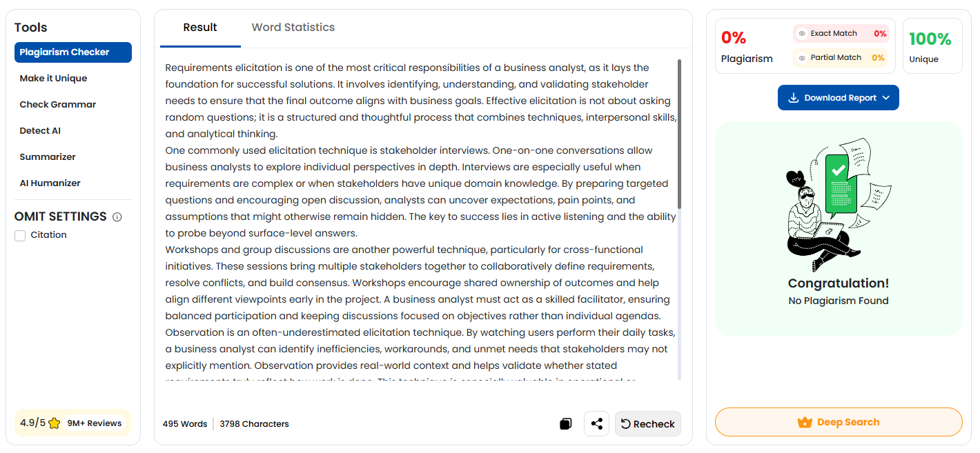The width and height of the screenshot is (980, 453).
Task: Switch to the Word Statistics tab
Action: click(293, 28)
